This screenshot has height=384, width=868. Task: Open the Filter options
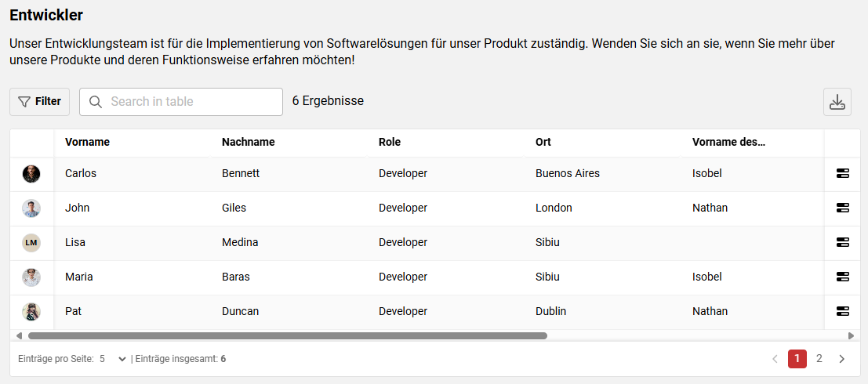[39, 102]
